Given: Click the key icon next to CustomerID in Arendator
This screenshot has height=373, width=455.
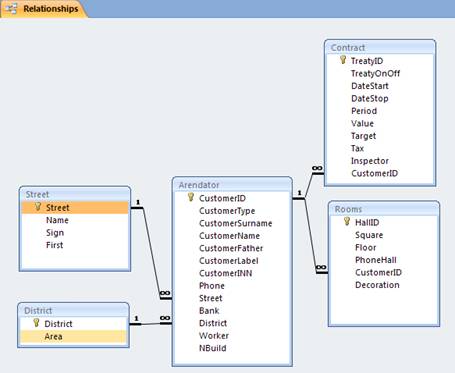Looking at the screenshot, I should click(191, 197).
